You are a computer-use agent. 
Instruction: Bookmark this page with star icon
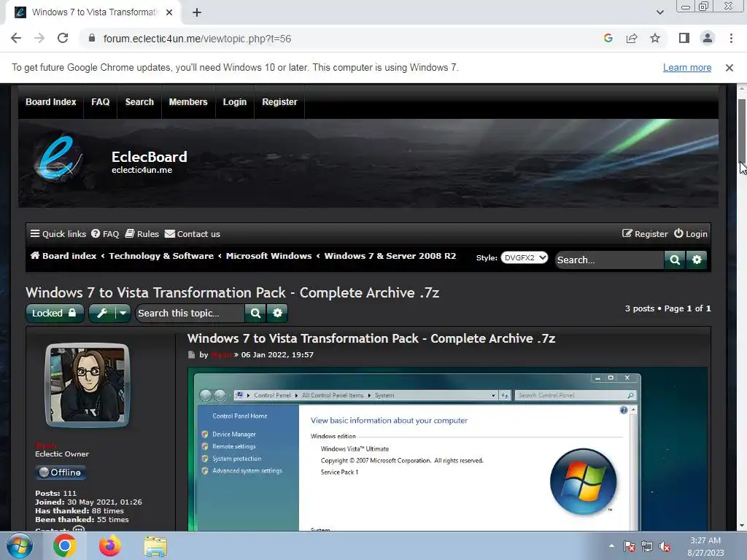(x=655, y=39)
